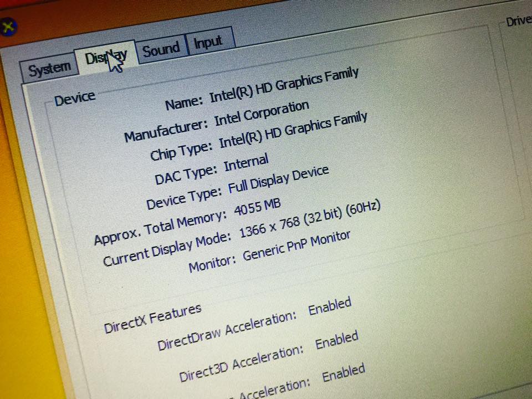Click the Direct3D Acceleration "Enabled" status
Image resolution: width=532 pixels, height=399 pixels.
coord(337,340)
